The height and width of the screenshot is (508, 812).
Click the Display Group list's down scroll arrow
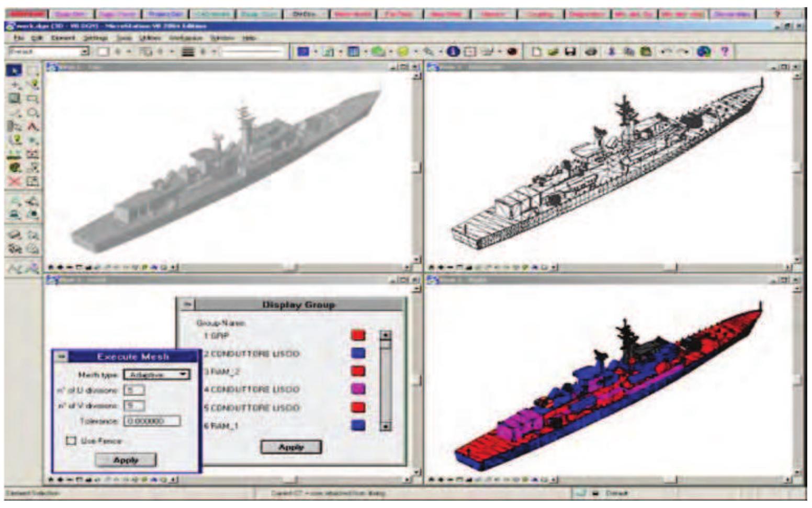click(386, 426)
